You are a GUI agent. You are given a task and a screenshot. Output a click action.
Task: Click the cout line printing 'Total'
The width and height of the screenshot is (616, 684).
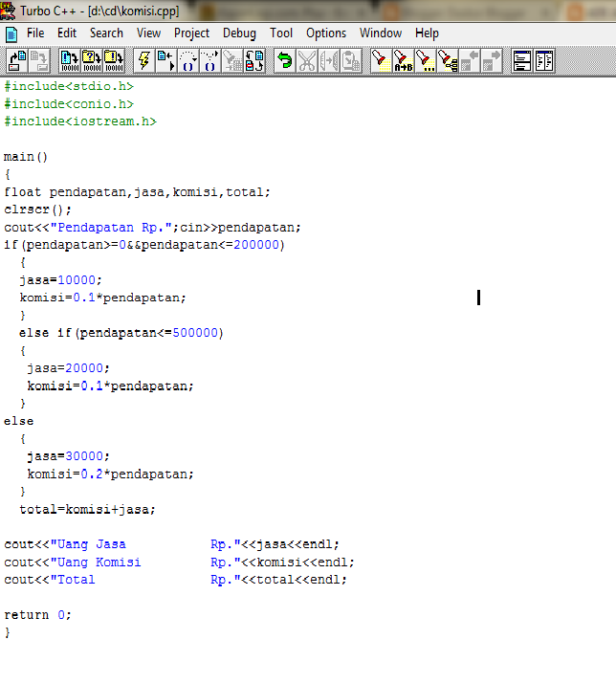pos(175,580)
